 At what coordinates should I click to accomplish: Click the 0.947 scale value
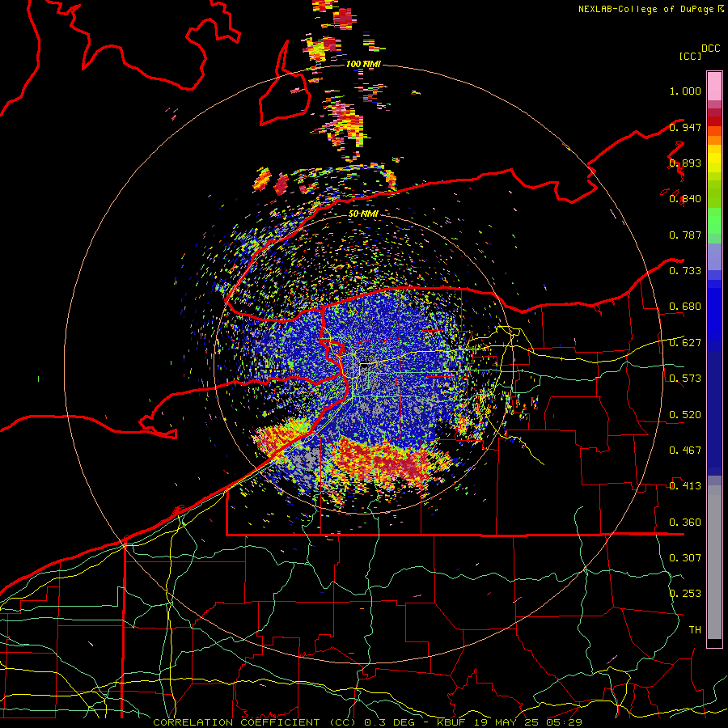click(685, 127)
